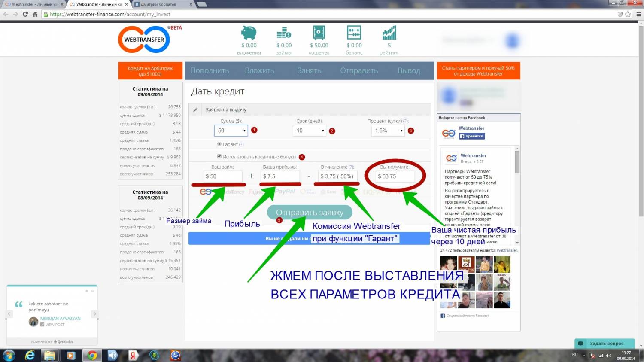
Task: Open the Процент (сутки) dropdown
Action: click(x=388, y=131)
